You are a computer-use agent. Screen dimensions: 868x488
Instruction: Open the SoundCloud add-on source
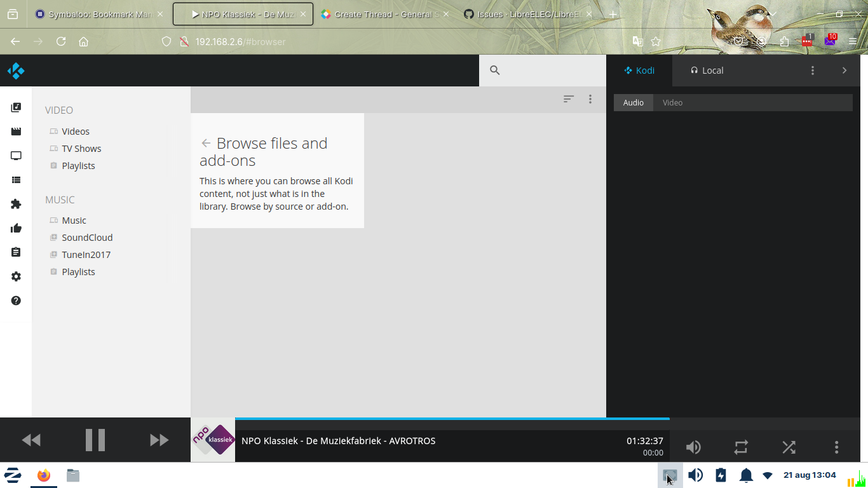[x=87, y=238]
